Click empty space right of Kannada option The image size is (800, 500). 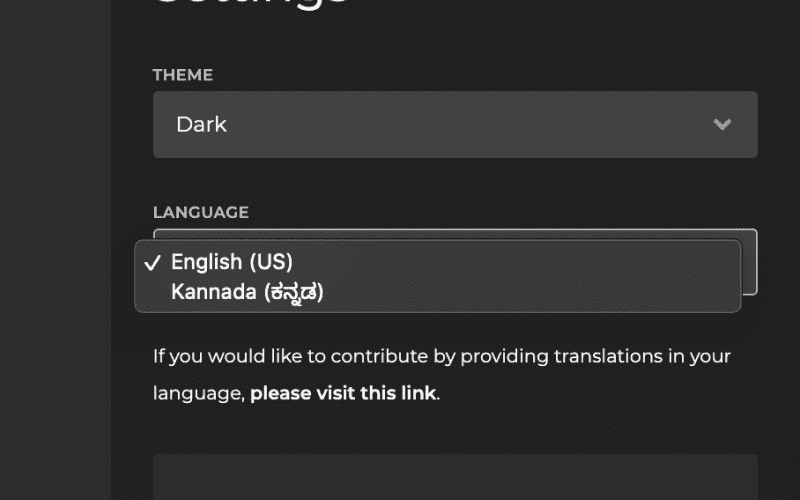[530, 292]
